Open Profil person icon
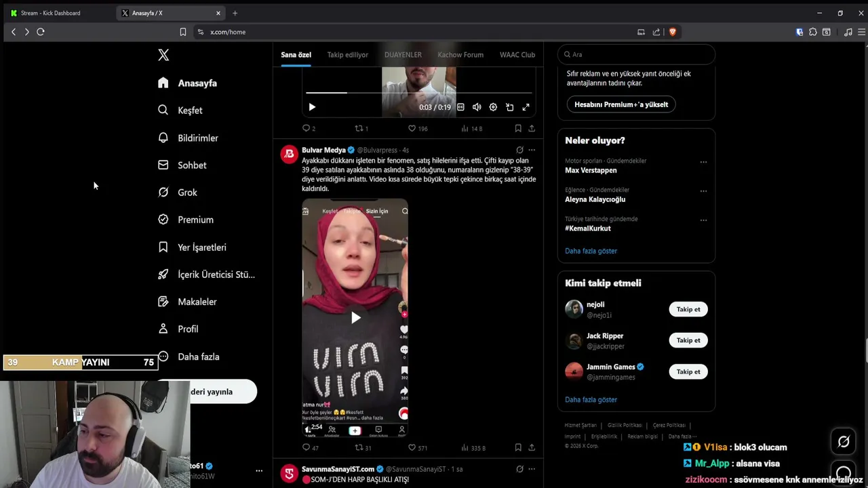Screen dimensions: 868x488 click(163, 329)
